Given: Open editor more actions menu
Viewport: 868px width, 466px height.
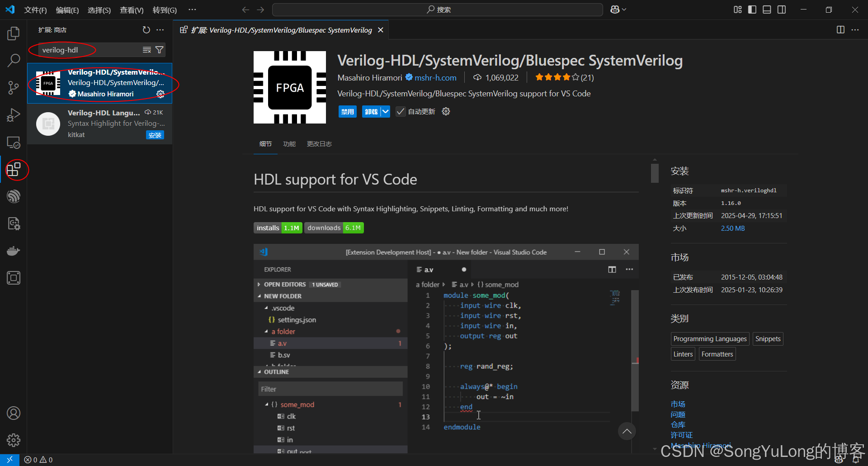Looking at the screenshot, I should 855,30.
